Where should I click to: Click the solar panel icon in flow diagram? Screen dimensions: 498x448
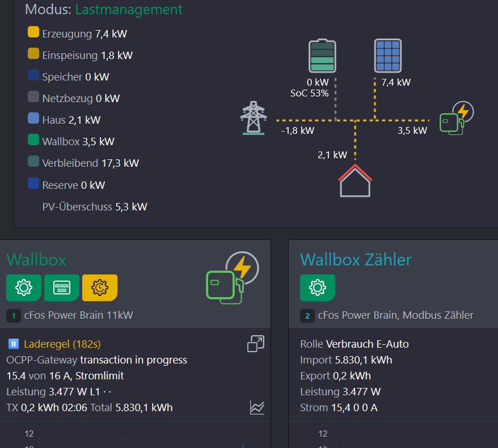point(388,56)
